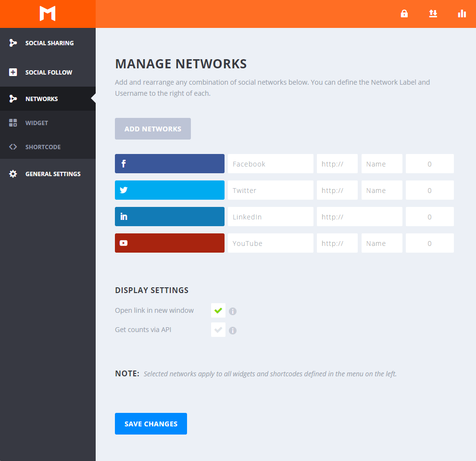Expand the Social Follow menu section
Screen dimensions: 476x461
pyautogui.click(x=49, y=72)
